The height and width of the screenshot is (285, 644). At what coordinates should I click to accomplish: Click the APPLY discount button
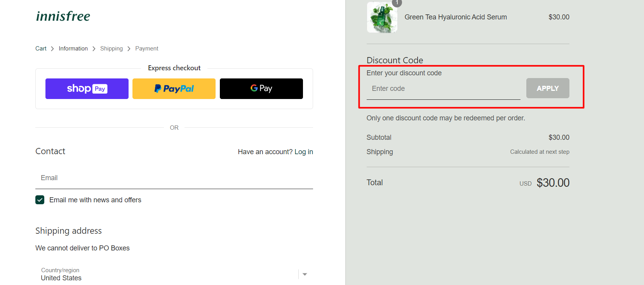[548, 88]
